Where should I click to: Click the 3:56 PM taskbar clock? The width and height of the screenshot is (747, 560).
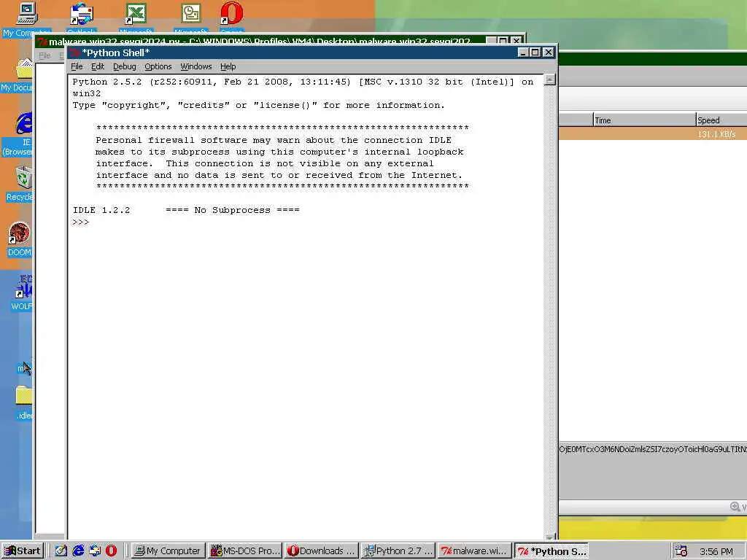point(716,551)
